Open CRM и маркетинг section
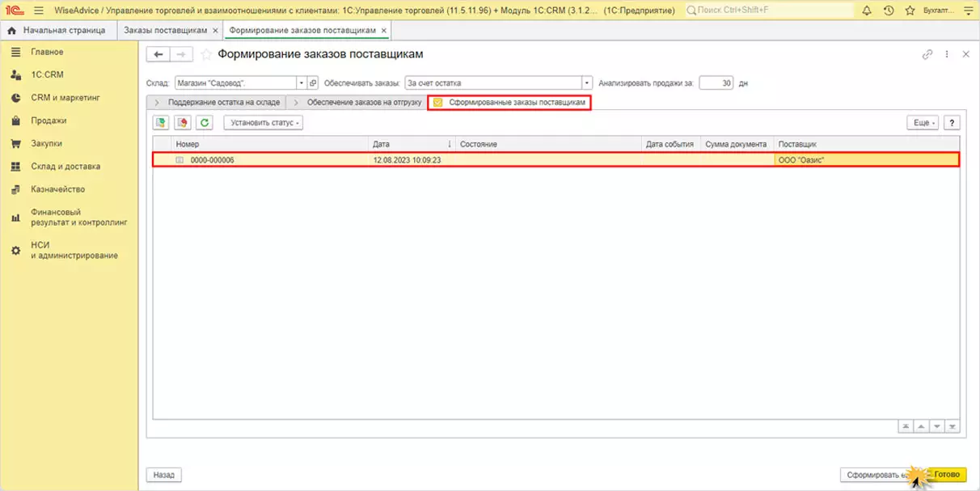 click(x=65, y=97)
